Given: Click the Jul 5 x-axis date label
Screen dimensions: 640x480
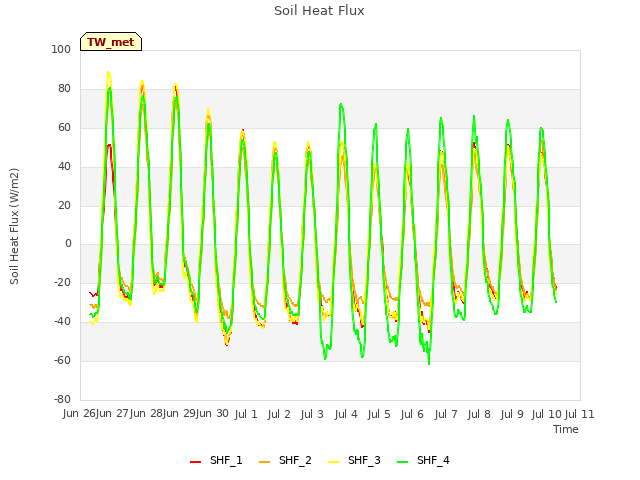Looking at the screenshot, I should tap(379, 414).
